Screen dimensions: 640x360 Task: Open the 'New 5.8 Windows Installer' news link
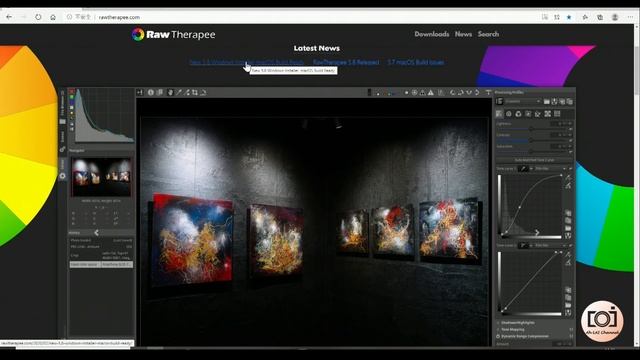coord(247,62)
